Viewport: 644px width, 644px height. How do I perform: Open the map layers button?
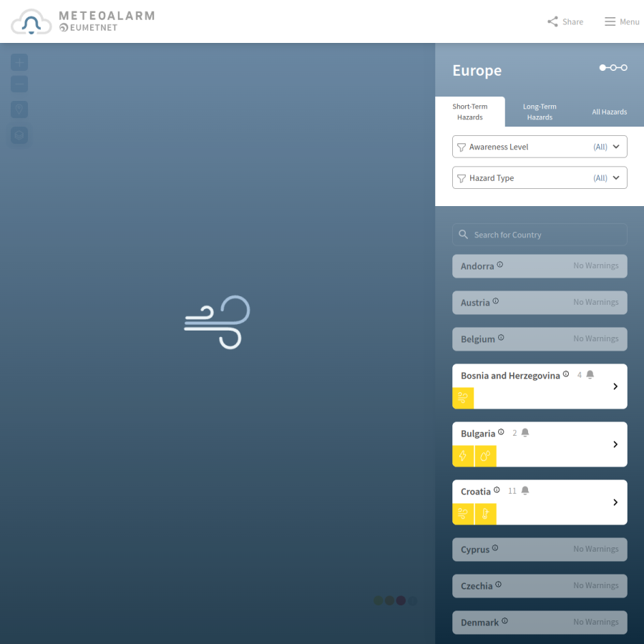tap(19, 135)
